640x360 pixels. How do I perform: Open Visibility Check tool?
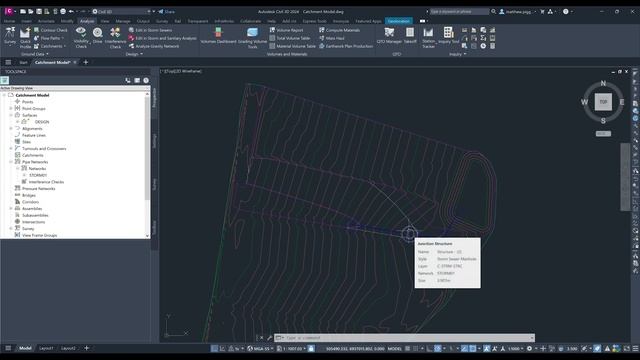tap(81, 38)
